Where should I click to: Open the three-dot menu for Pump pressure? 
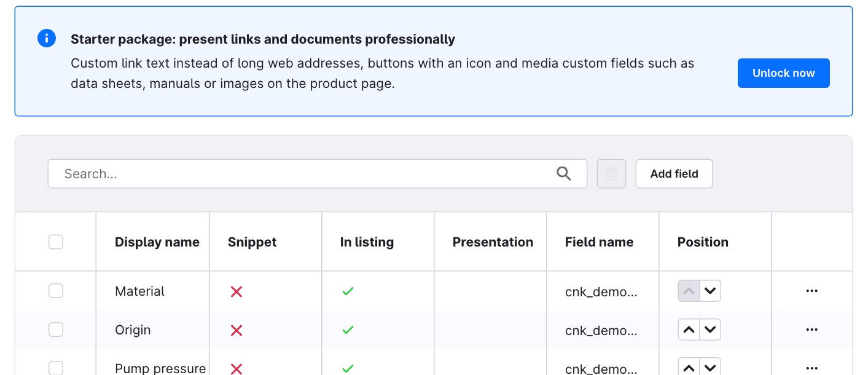pos(811,368)
